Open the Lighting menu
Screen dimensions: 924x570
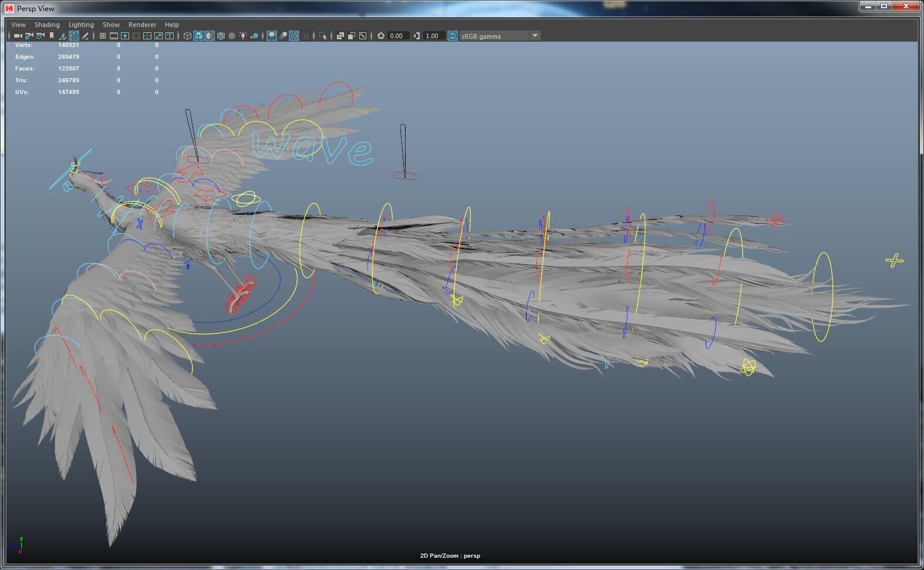[x=81, y=25]
